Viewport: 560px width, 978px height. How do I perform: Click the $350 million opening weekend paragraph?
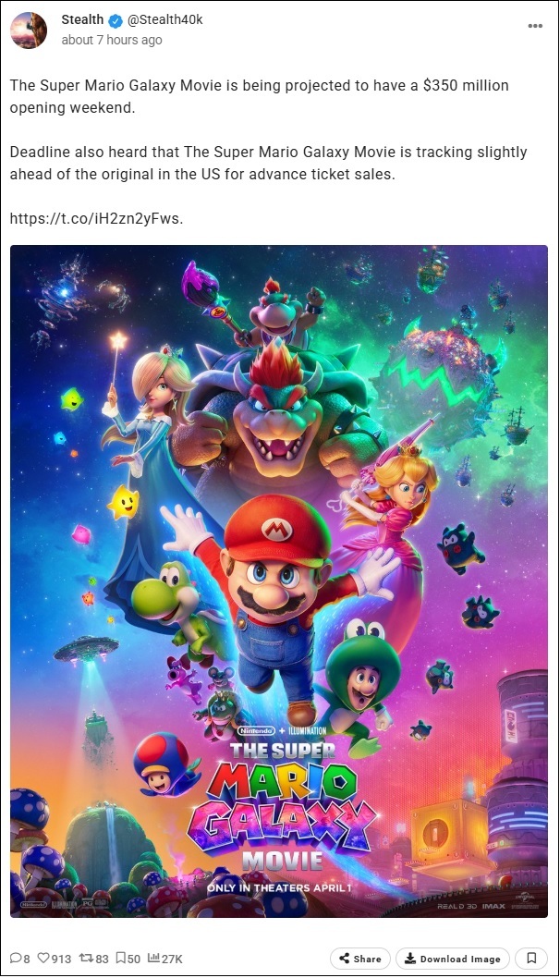[x=259, y=96]
